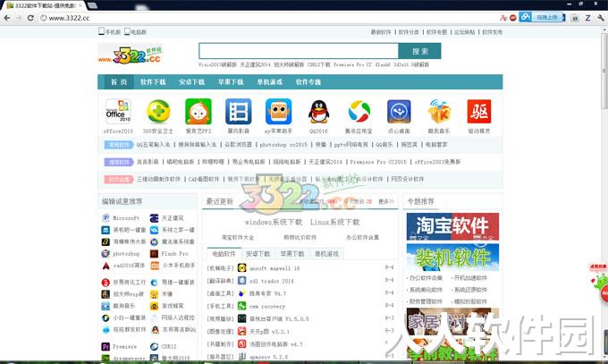This screenshot has height=364, width=608.
Task: Click Linux系统下载 link
Action: 334,223
